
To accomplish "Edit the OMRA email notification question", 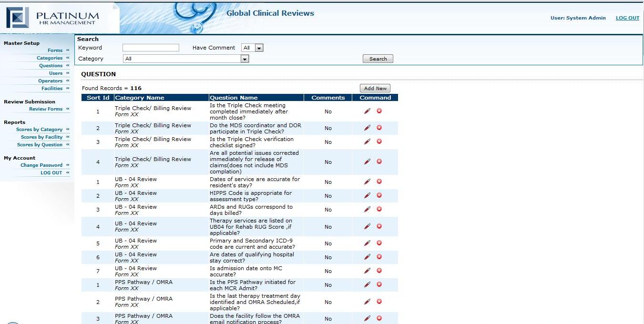I will 367,318.
